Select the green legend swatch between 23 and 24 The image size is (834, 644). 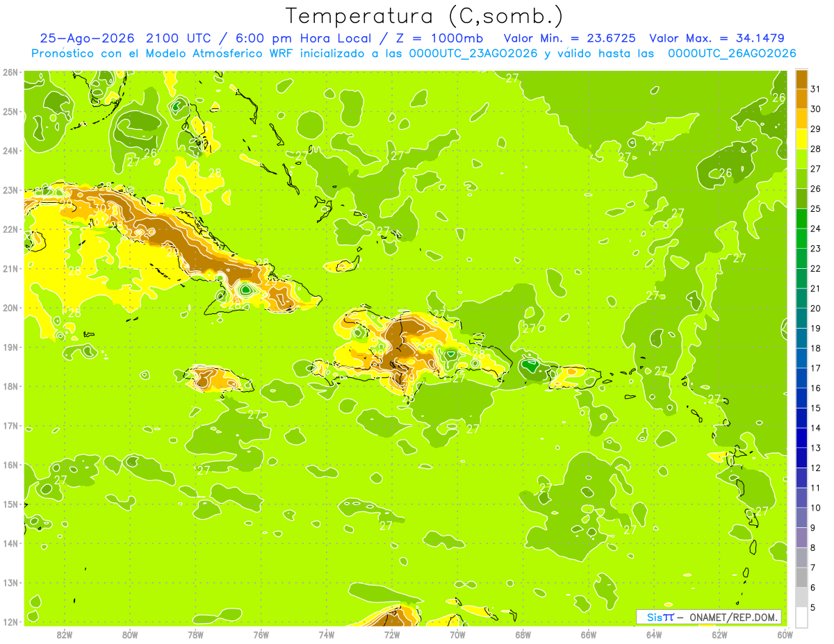[802, 239]
